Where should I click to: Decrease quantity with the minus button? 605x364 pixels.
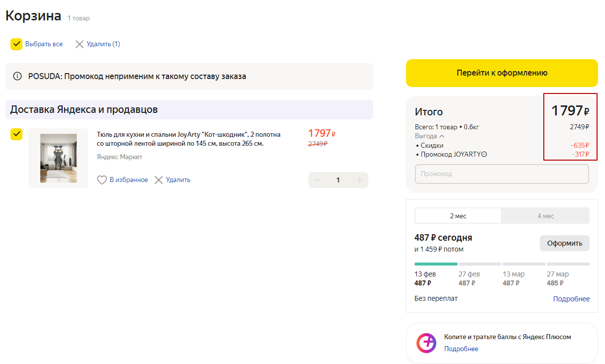point(317,180)
